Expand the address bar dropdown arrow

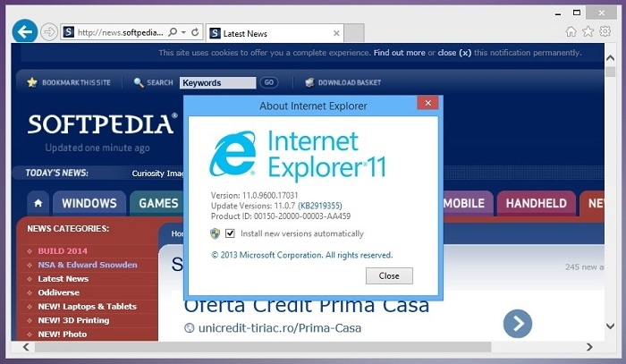click(184, 32)
